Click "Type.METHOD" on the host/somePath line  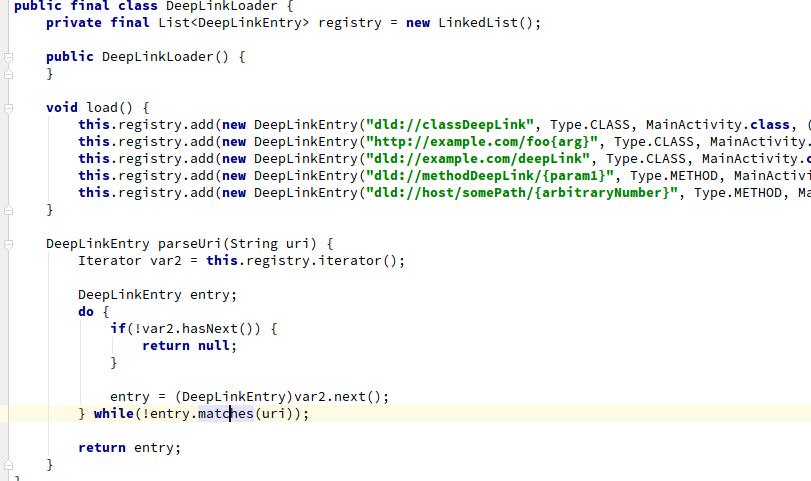click(x=738, y=193)
